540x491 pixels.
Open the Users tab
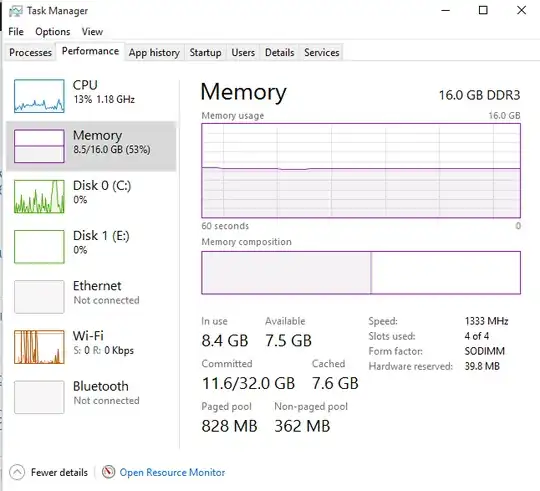point(243,53)
